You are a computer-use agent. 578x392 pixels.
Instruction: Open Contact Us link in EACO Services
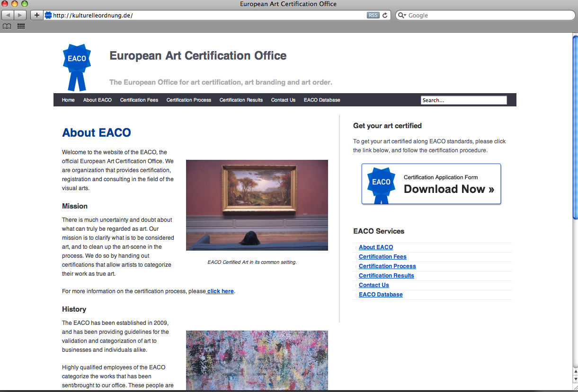coord(374,285)
